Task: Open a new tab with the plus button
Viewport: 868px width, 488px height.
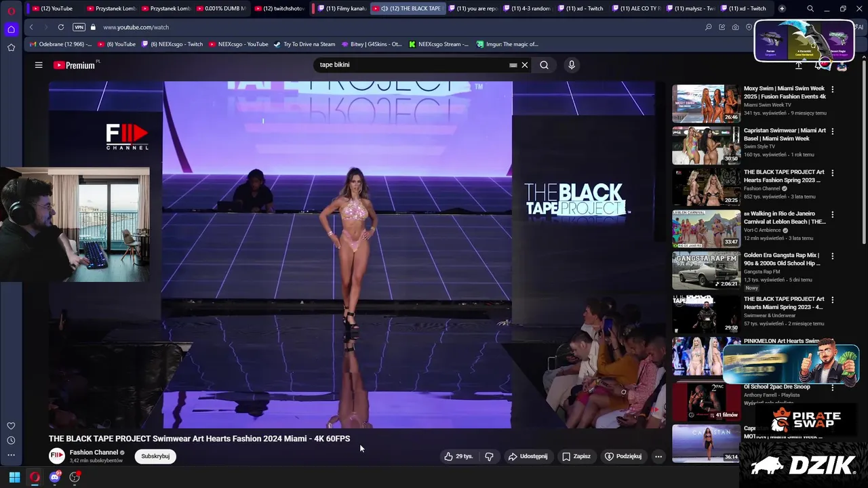Action: (782, 9)
